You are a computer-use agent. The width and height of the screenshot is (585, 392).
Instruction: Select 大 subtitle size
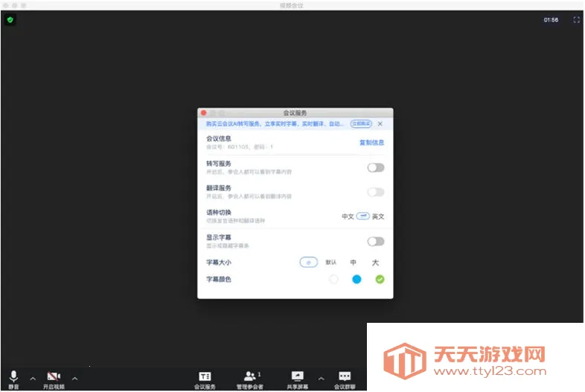tap(375, 263)
